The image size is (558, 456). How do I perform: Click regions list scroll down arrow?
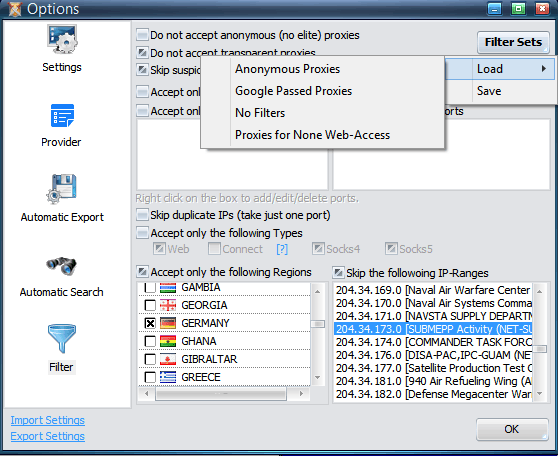(x=317, y=378)
